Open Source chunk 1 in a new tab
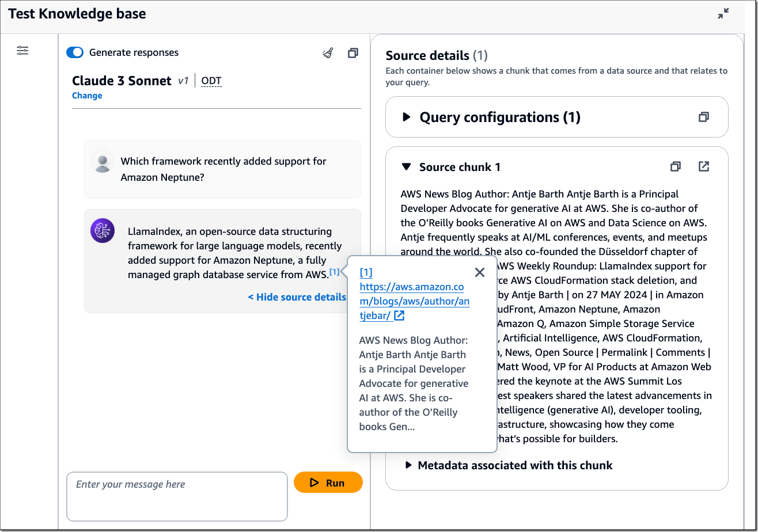758x532 pixels. pyautogui.click(x=704, y=166)
